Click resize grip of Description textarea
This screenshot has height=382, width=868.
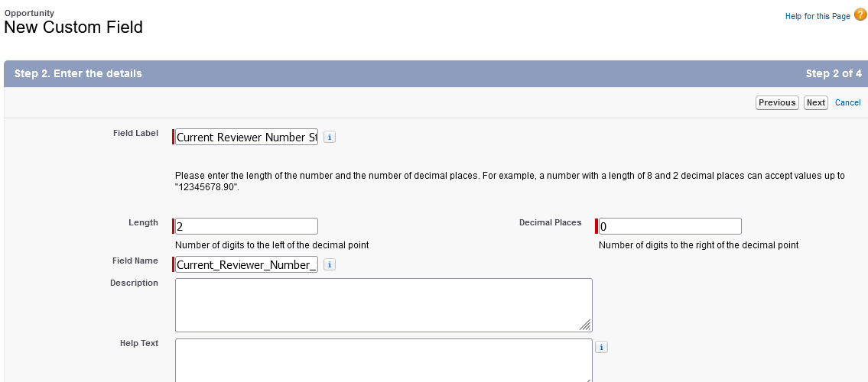click(585, 325)
